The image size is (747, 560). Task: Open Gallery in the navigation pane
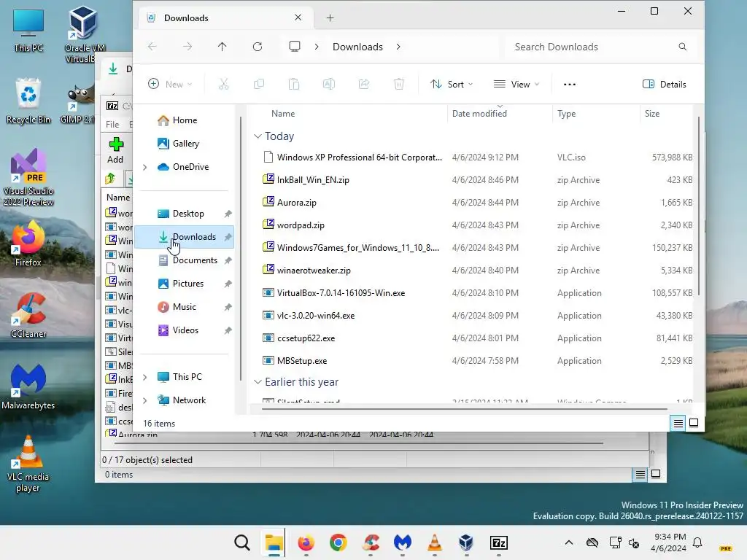186,144
